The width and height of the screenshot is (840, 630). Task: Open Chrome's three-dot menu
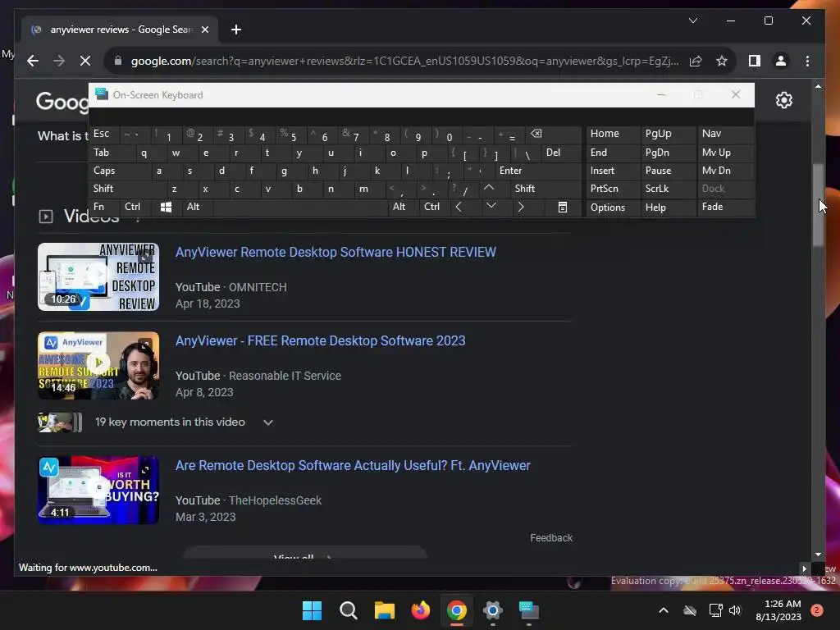[807, 61]
